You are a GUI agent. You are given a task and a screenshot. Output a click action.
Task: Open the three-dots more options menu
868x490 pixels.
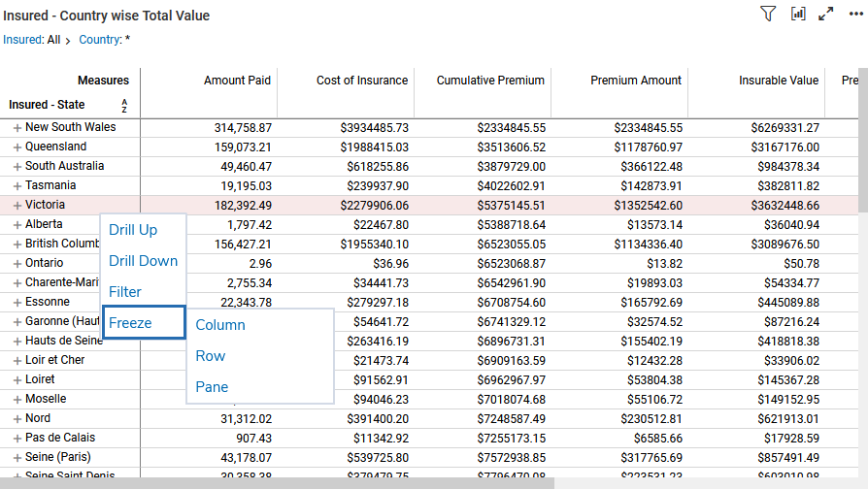tap(855, 14)
